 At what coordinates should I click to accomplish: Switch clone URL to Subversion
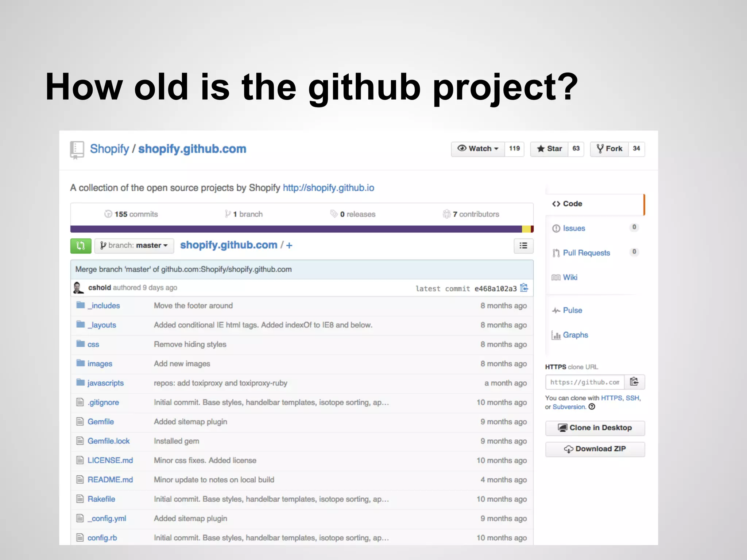click(x=569, y=407)
